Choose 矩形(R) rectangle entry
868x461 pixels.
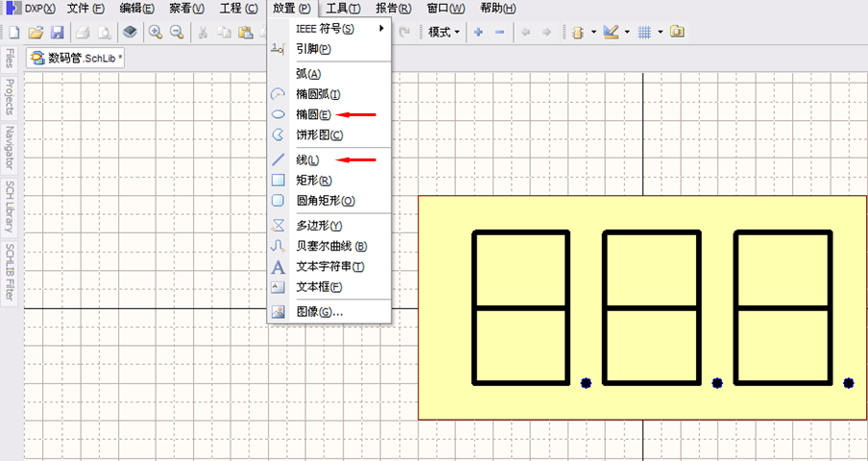(x=328, y=181)
